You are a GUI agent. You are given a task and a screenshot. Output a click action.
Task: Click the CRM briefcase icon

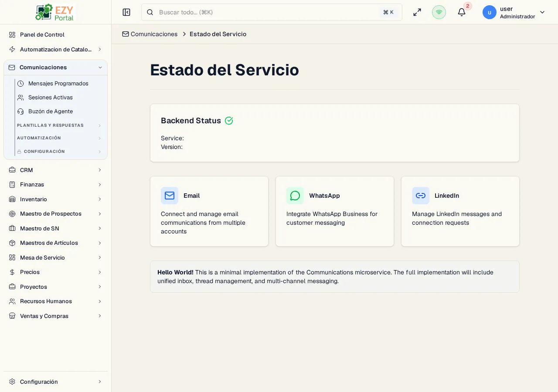click(x=12, y=170)
